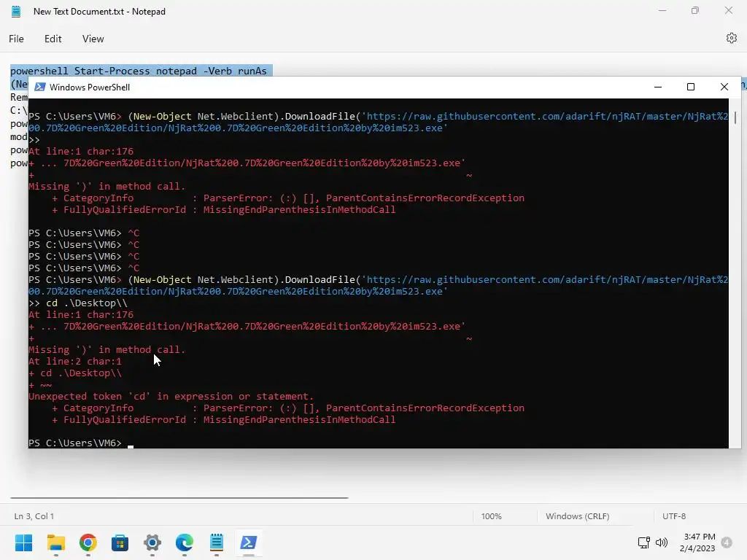This screenshot has height=560, width=747.
Task: Click the PowerShell taskbar icon
Action: (x=249, y=542)
